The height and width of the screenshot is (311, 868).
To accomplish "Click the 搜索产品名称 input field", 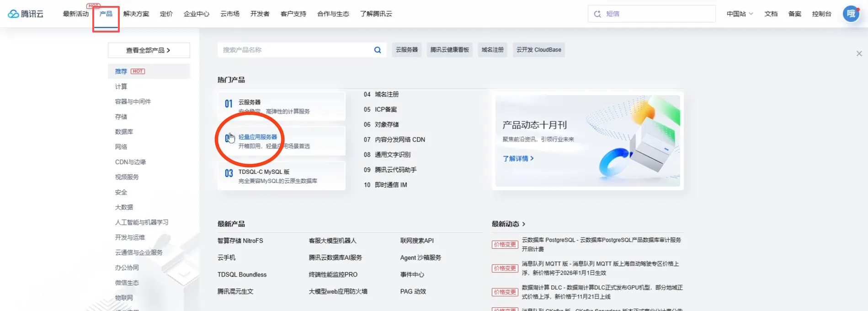I will [x=295, y=50].
